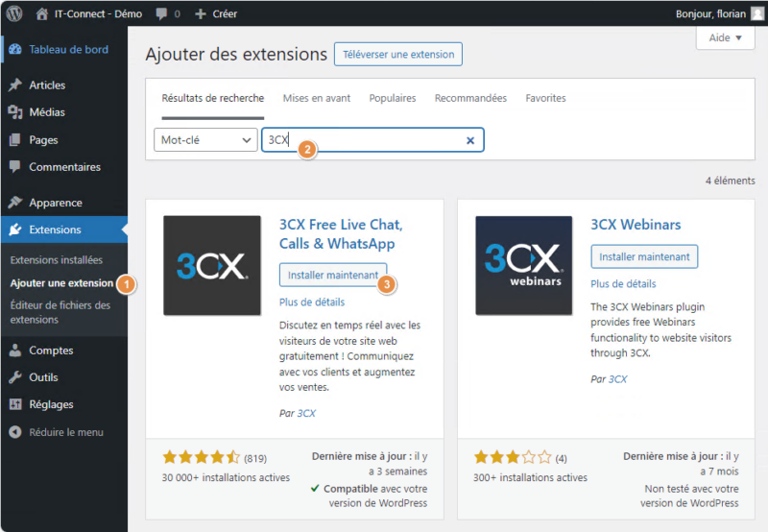Open Éditeur de fichiers des extensions
This screenshot has width=768, height=532.
pos(60,312)
